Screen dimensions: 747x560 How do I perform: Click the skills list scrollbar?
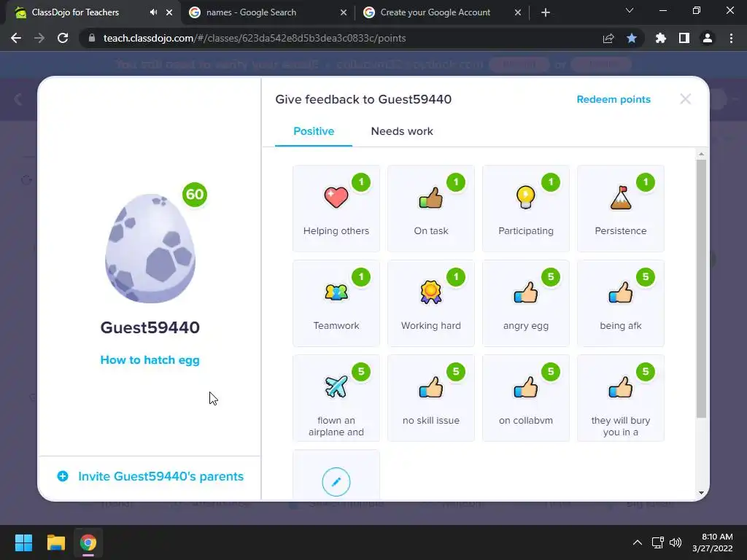[x=701, y=289]
